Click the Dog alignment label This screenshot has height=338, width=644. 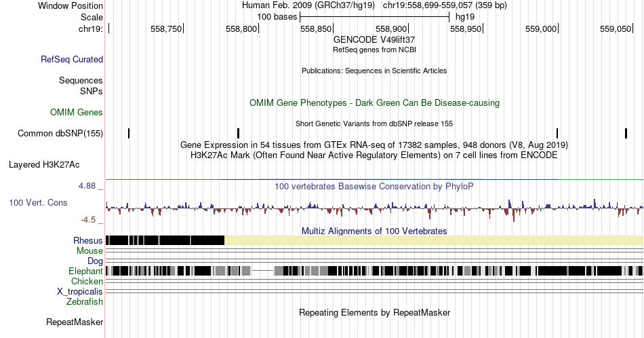[x=96, y=261]
